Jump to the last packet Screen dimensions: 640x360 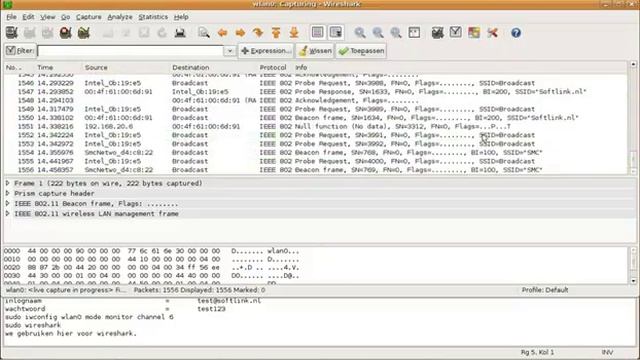coord(294,33)
